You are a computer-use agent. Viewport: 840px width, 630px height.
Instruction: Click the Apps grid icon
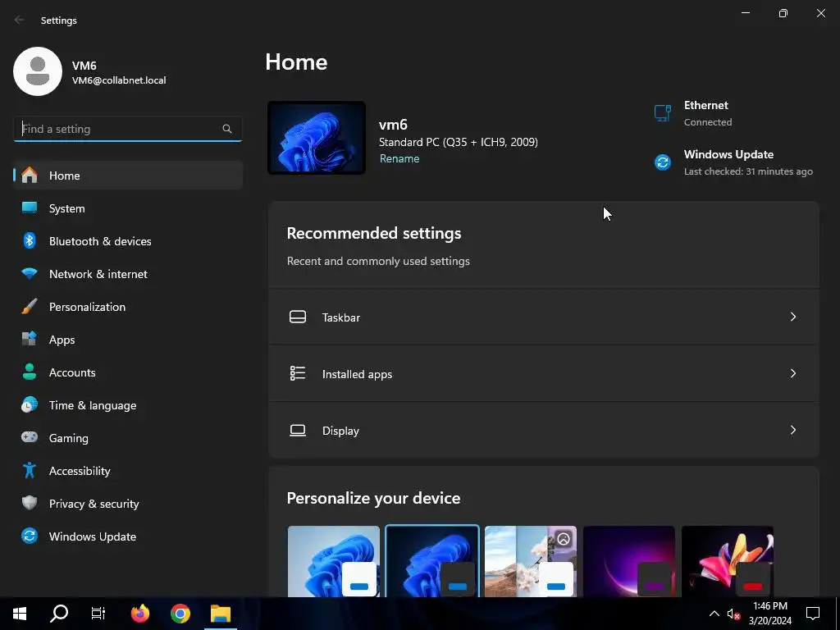pyautogui.click(x=30, y=339)
